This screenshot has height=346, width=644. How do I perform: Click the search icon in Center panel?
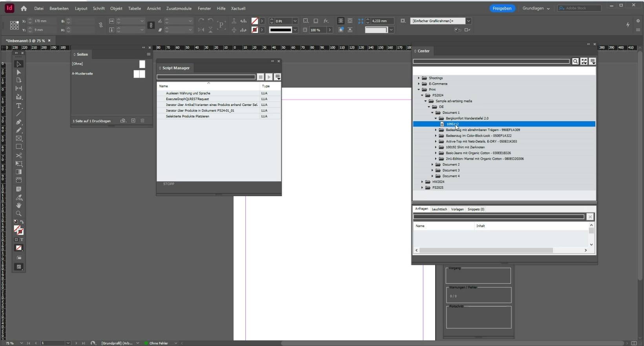coord(575,62)
